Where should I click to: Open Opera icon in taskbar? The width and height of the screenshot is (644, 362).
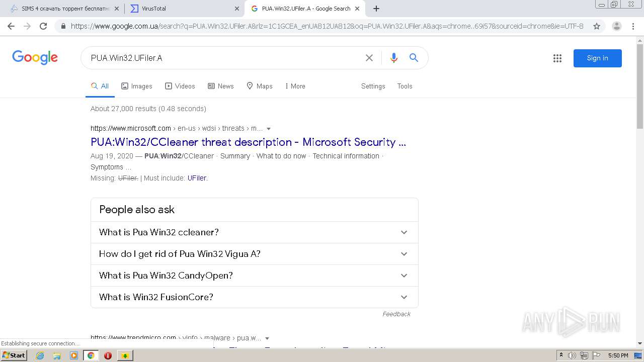coord(108,355)
